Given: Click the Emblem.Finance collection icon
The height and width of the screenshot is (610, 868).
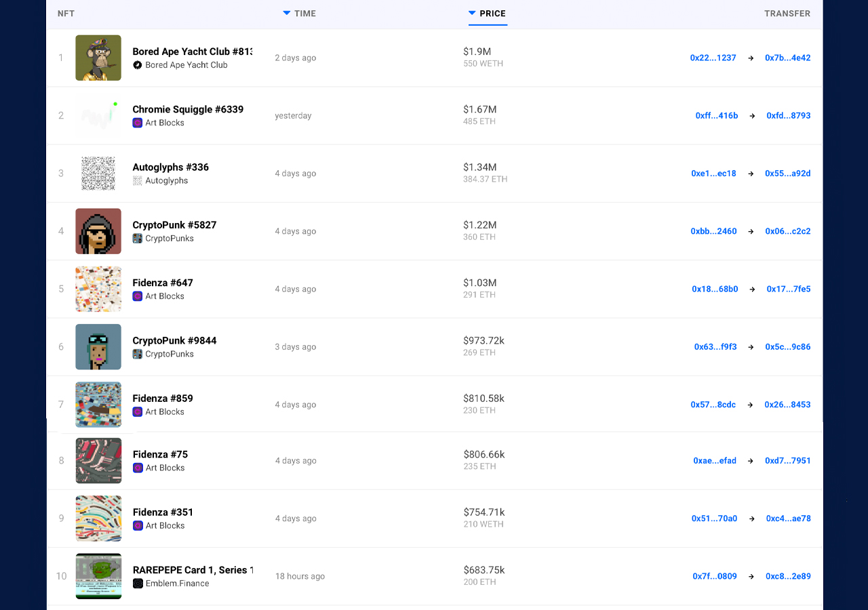Looking at the screenshot, I should [138, 584].
